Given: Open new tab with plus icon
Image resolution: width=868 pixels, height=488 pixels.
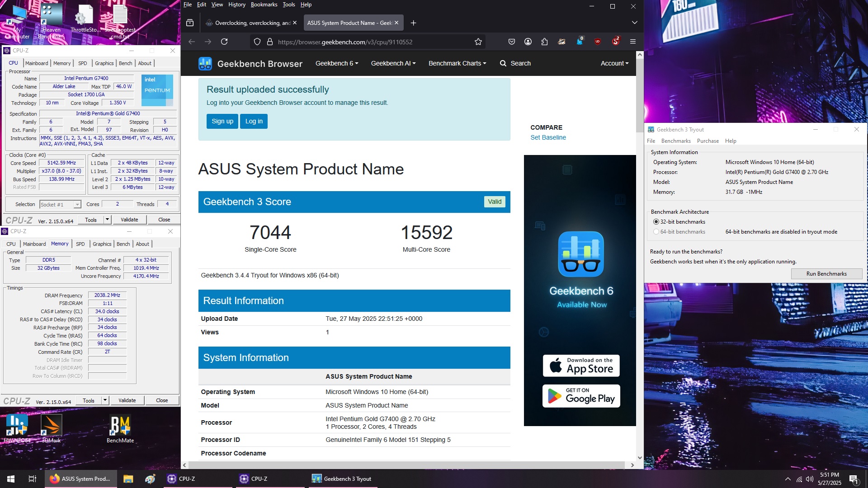Looking at the screenshot, I should (413, 23).
